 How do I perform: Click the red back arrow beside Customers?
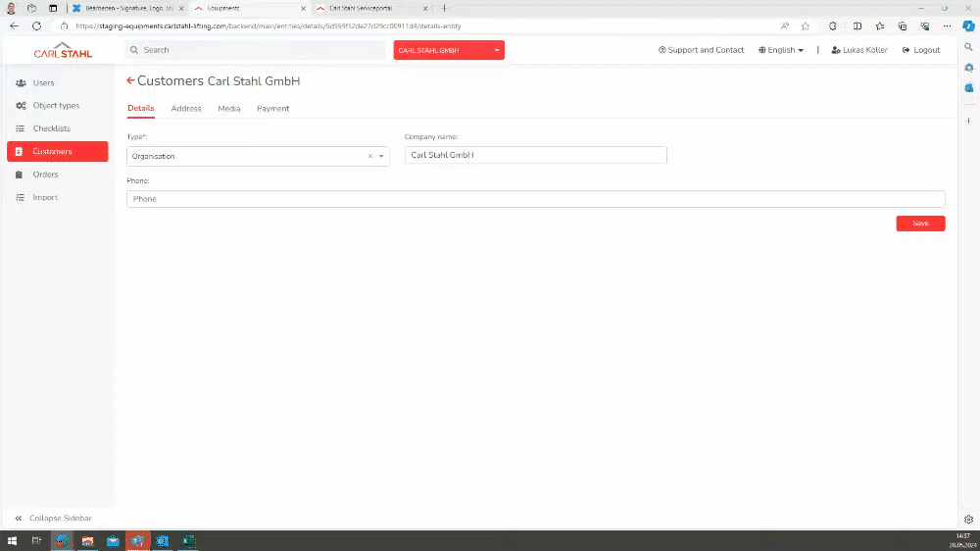(130, 80)
